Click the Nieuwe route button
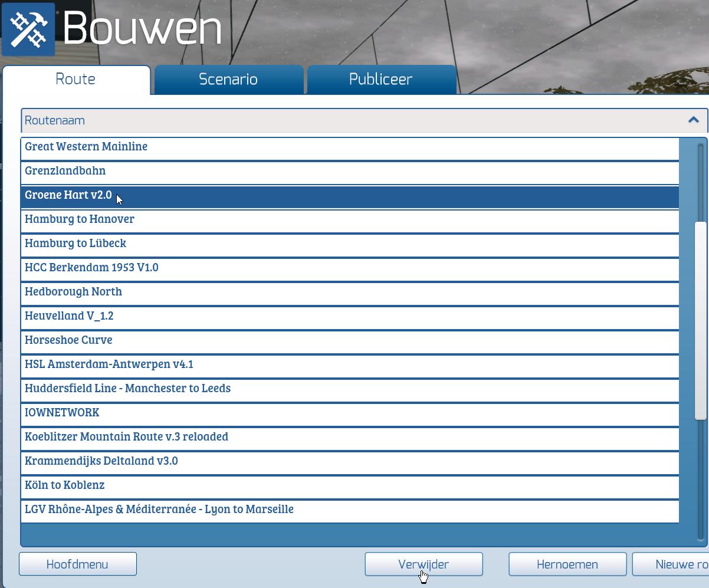The width and height of the screenshot is (709, 588). [671, 564]
